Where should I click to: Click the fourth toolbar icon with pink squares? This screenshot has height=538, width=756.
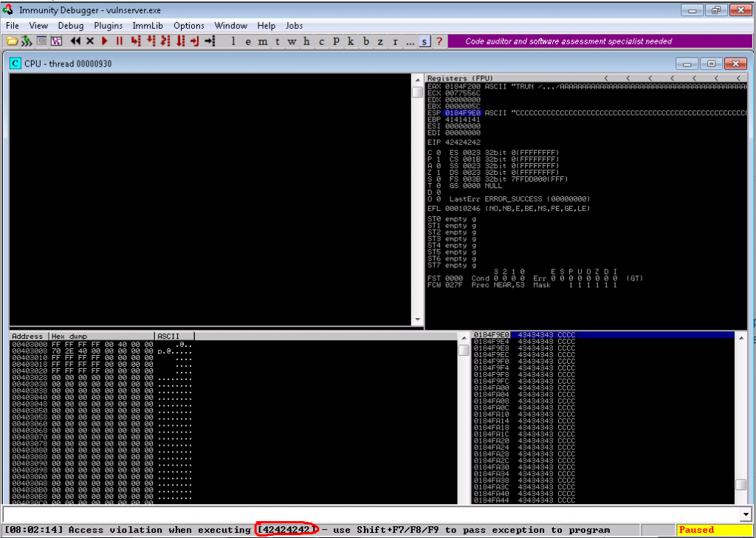pyautogui.click(x=56, y=41)
